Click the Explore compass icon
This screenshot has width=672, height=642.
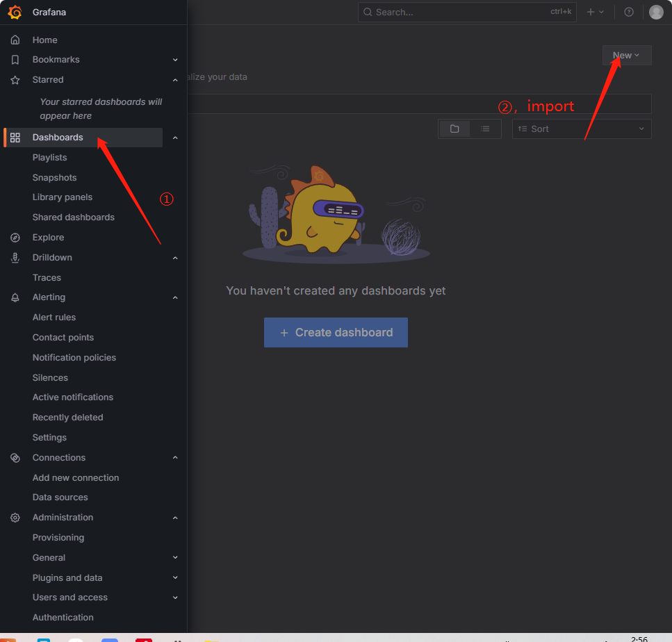tap(15, 237)
